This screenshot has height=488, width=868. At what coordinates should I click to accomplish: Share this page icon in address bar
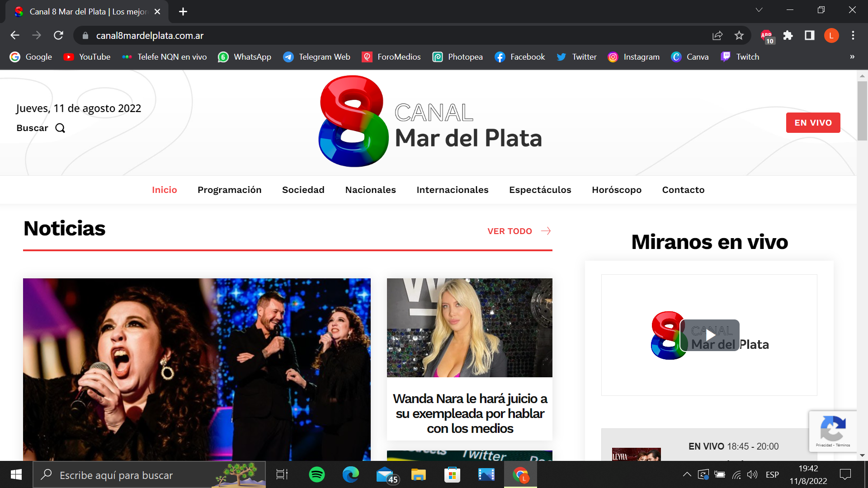tap(717, 35)
